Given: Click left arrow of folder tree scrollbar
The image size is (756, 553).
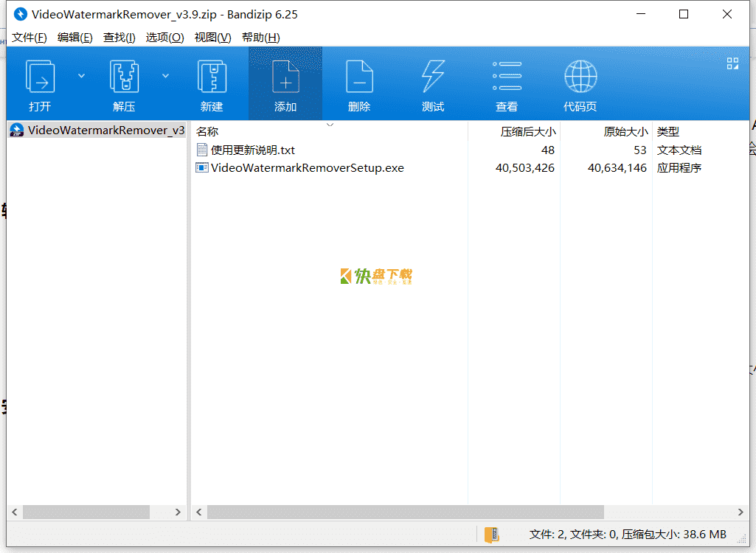Looking at the screenshot, I should coord(15,512).
